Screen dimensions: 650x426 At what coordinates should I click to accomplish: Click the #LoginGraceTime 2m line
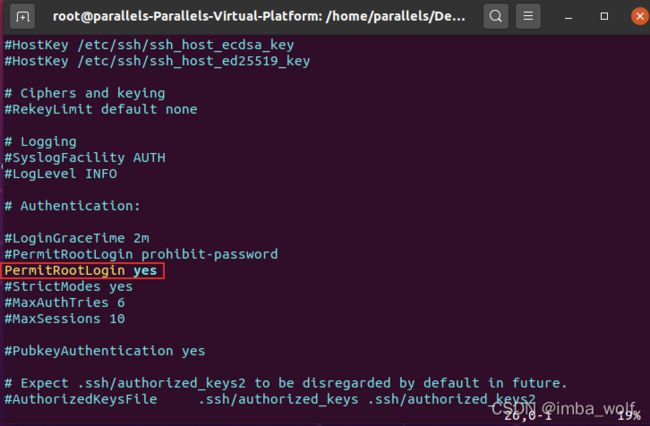[77, 238]
